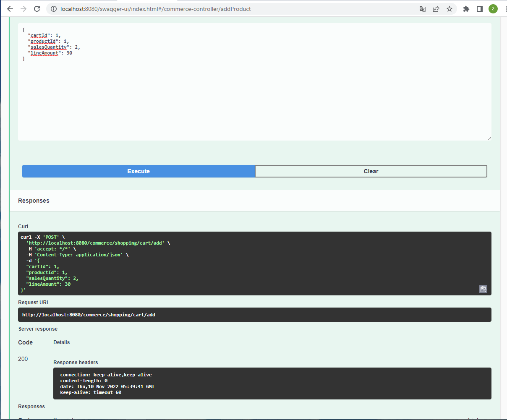Click the Request URL label

34,303
